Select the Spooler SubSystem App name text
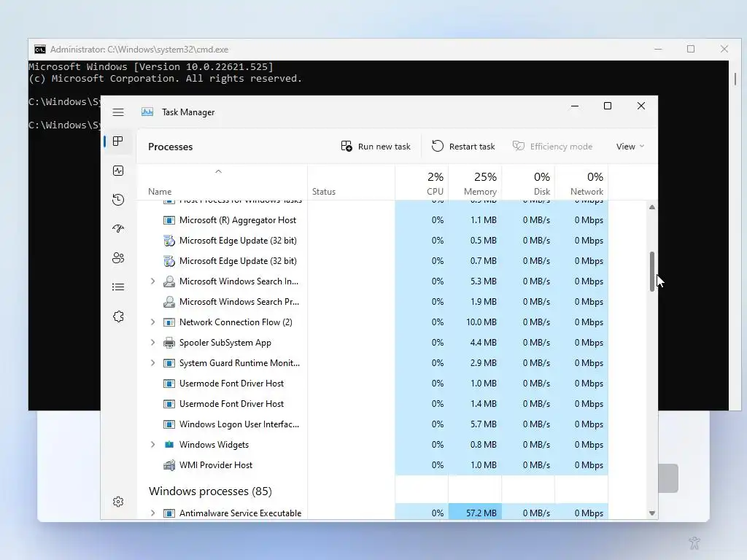The image size is (747, 560). (x=225, y=343)
